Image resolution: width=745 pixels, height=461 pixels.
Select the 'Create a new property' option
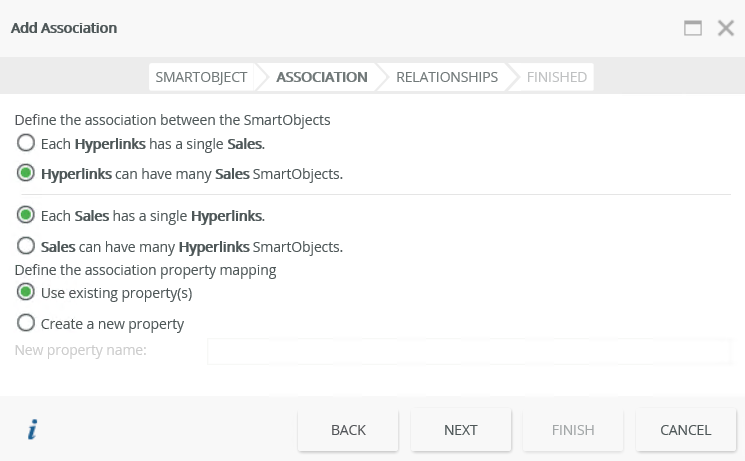(x=26, y=323)
